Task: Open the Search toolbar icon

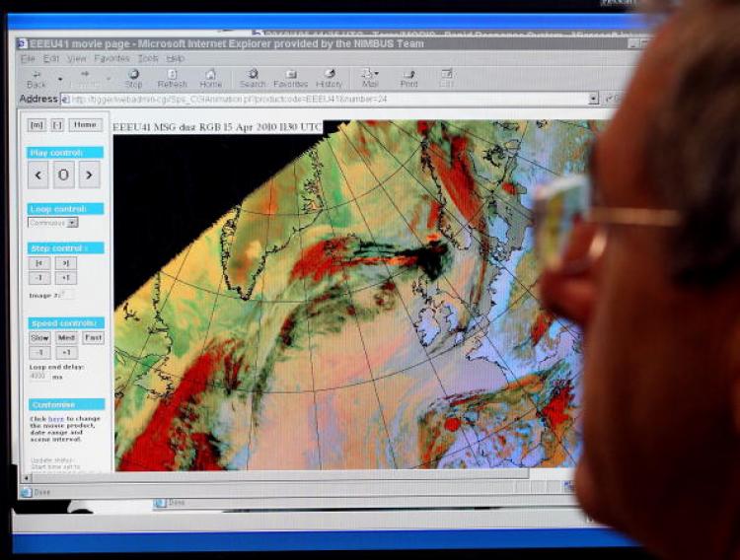Action: point(253,77)
